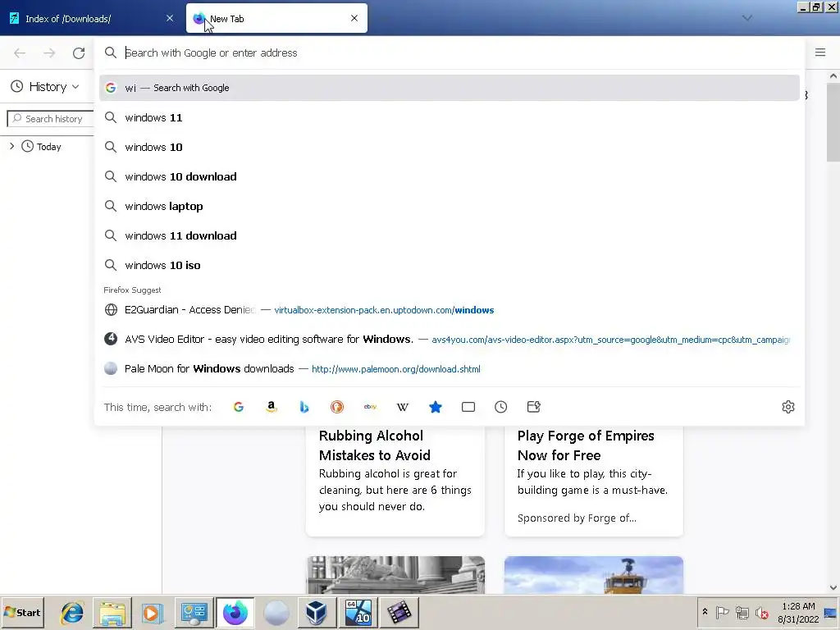Choose the 'windows 11' suggestion
The image size is (840, 630).
point(449,117)
